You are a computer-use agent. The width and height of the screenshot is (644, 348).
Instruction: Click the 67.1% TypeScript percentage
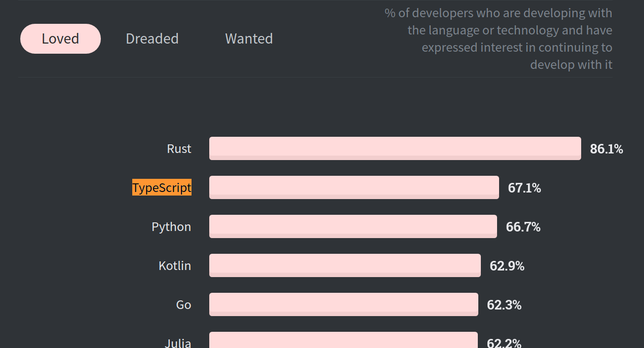[524, 188]
